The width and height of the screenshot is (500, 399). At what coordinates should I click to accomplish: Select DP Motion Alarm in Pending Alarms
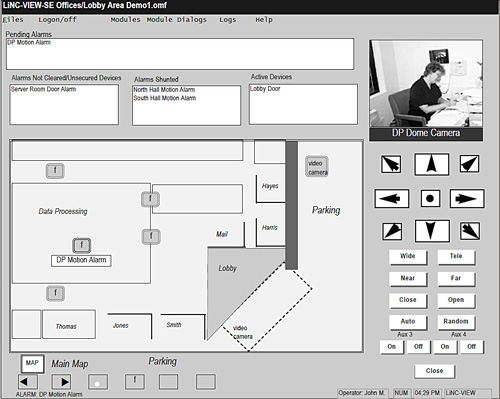[29, 42]
